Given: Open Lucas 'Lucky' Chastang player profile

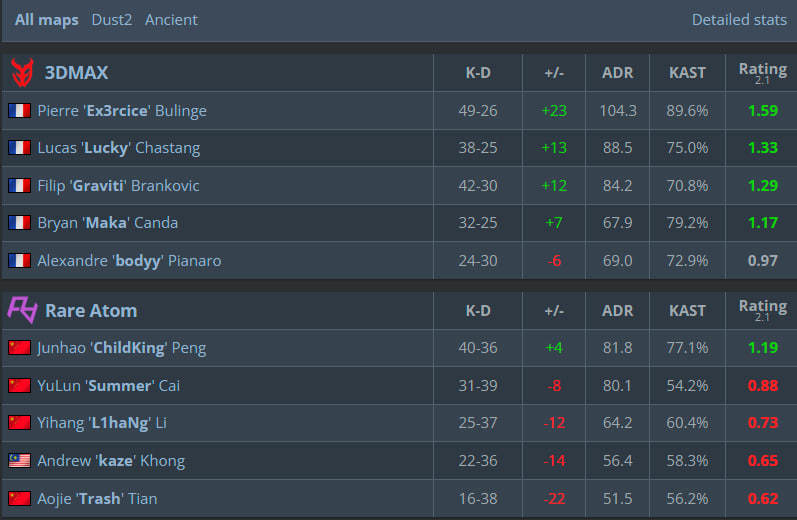Looking at the screenshot, I should pos(118,148).
